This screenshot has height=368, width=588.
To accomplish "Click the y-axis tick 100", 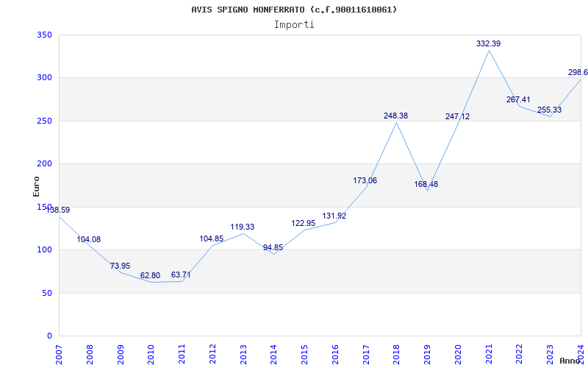I will [x=44, y=250].
